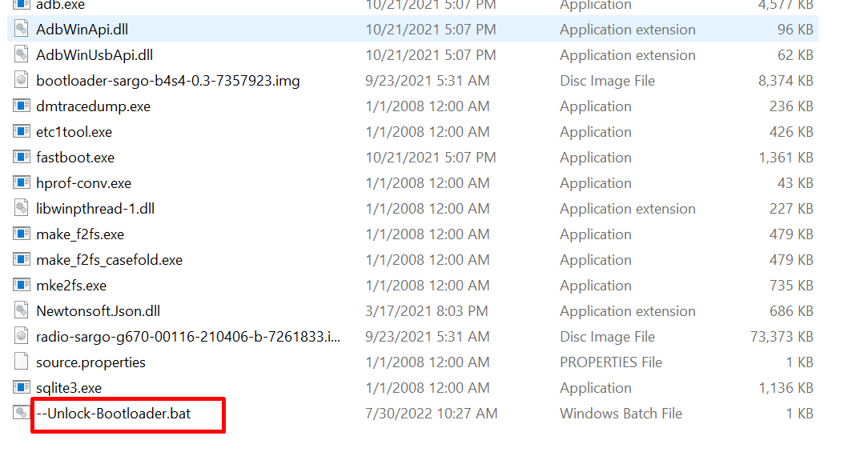The width and height of the screenshot is (868, 460).
Task: Click fastboot.exe's date modified value
Action: click(431, 158)
